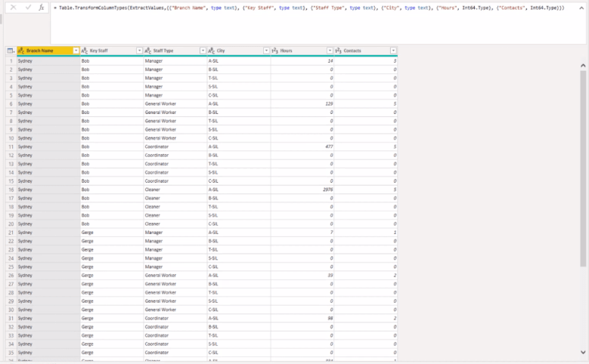This screenshot has width=589, height=364.
Task: Select Hours cell with value 2976
Action: (x=302, y=190)
